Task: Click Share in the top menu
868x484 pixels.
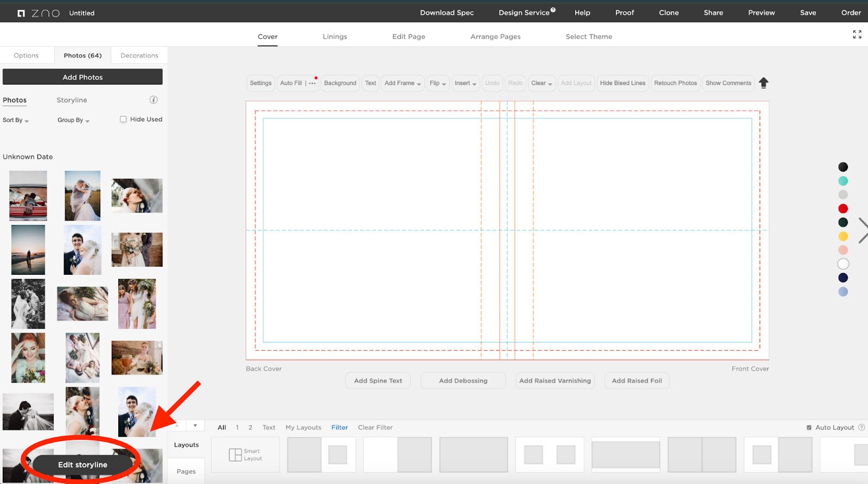Action: 713,12
